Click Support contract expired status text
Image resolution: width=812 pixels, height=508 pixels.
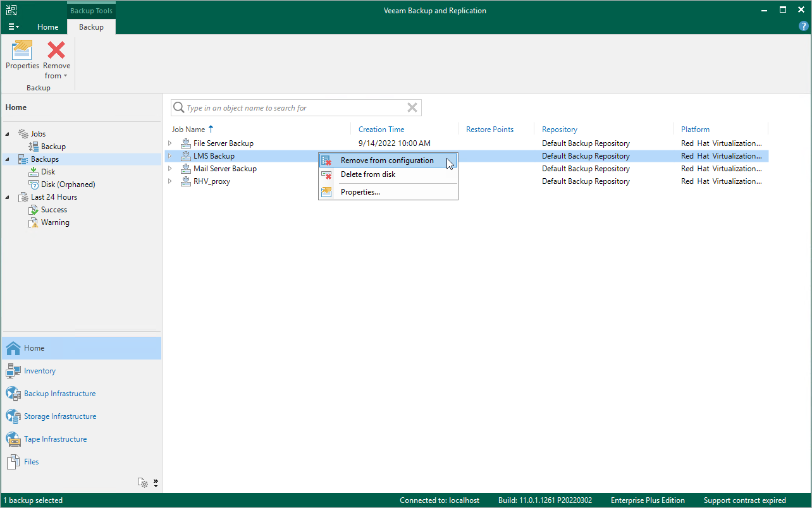click(x=744, y=500)
